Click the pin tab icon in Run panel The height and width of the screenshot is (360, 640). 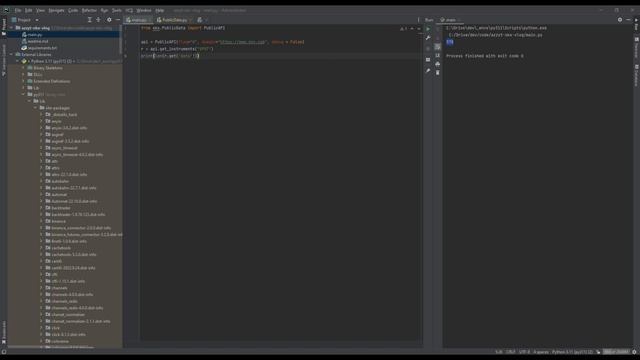coord(428,71)
